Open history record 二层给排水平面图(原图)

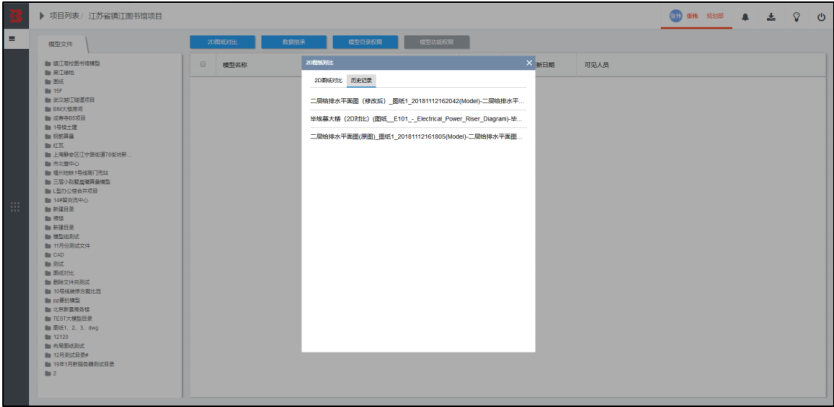click(418, 137)
